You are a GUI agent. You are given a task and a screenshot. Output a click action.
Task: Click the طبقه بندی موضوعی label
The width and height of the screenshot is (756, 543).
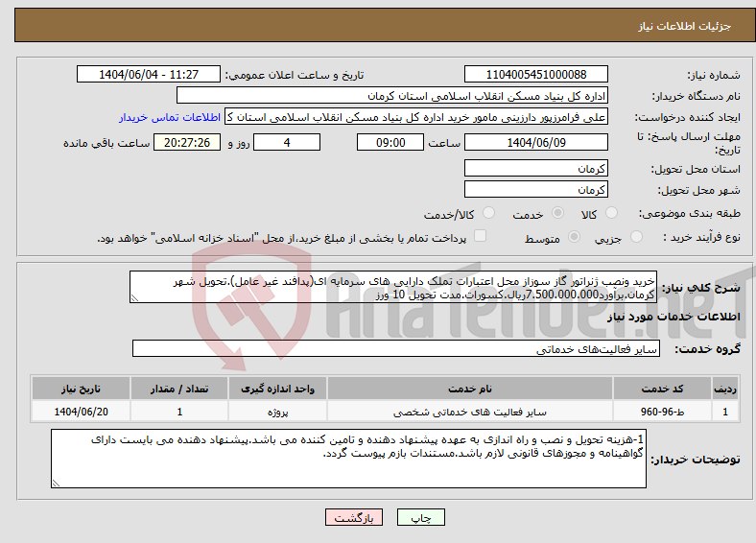690,213
